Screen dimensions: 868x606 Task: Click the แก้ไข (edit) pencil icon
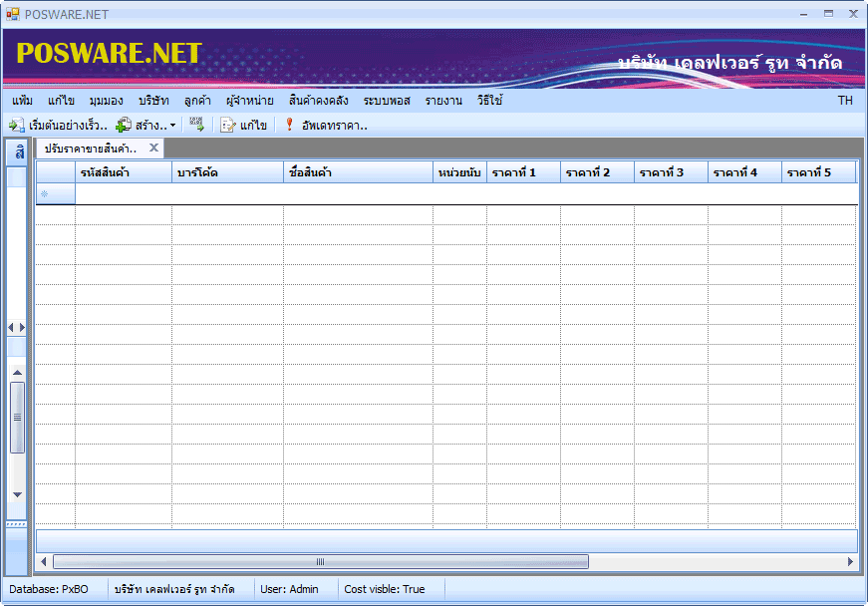pyautogui.click(x=228, y=126)
